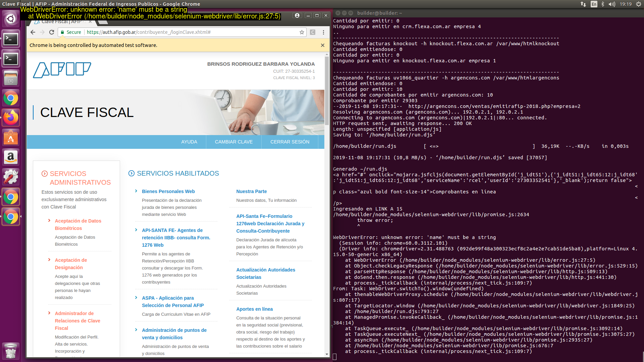Click the Chrome extension icon beside address bar
Screen dimensions: 644x362
tap(313, 32)
